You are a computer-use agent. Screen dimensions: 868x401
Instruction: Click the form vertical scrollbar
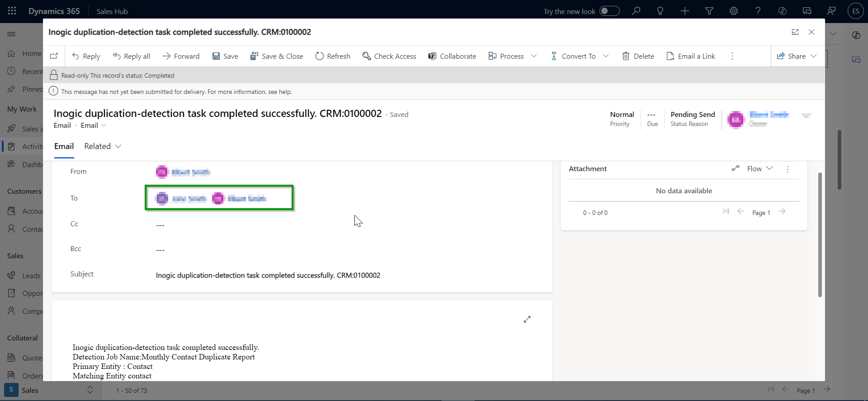pyautogui.click(x=820, y=234)
